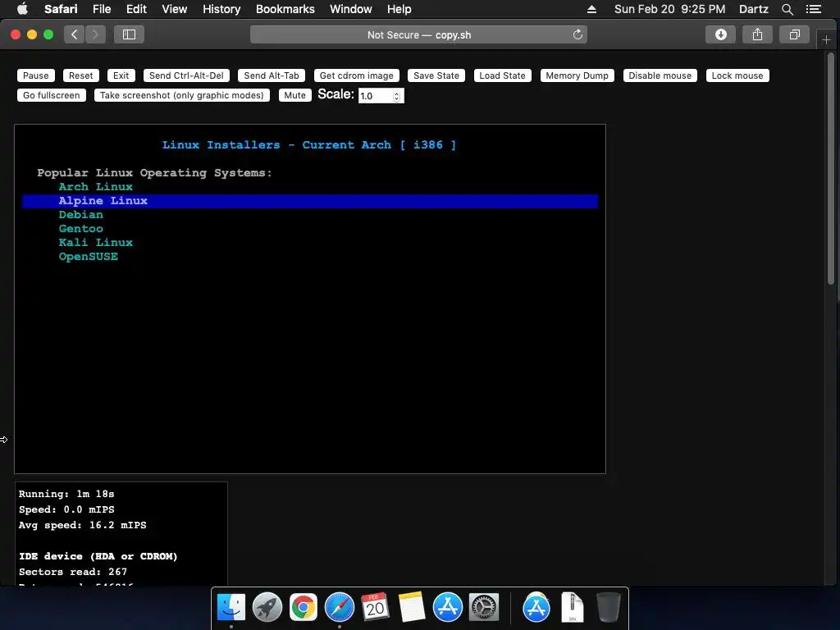Open the Window menu

click(x=350, y=9)
